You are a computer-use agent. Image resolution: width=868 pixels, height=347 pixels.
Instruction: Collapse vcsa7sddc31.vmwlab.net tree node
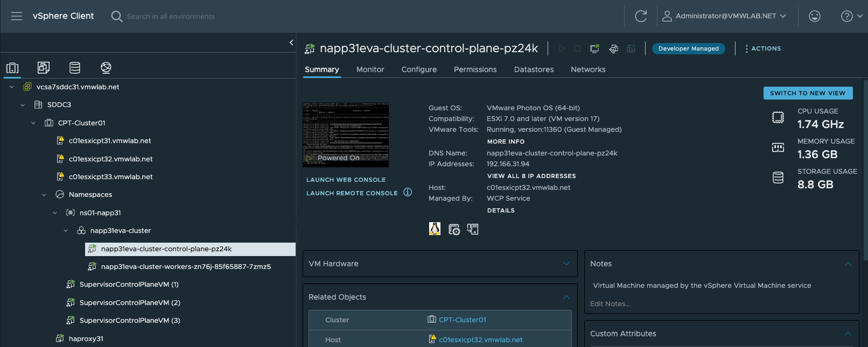[x=12, y=87]
